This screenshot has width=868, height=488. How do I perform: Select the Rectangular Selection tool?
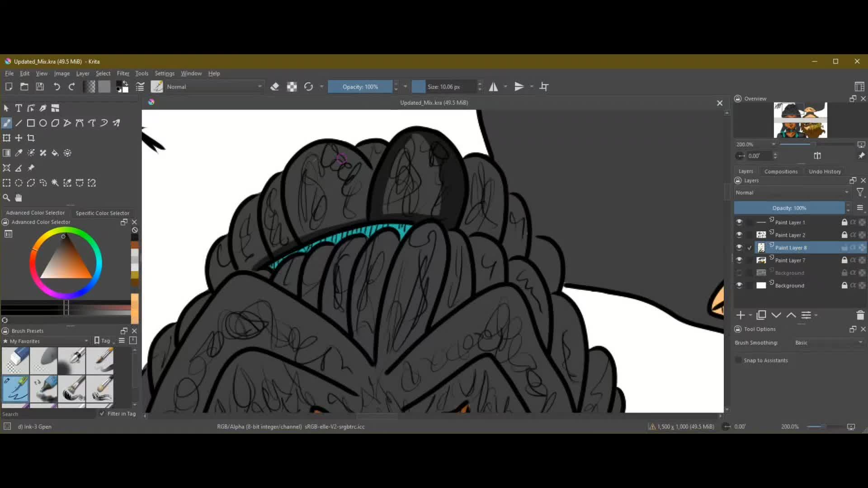tap(6, 183)
